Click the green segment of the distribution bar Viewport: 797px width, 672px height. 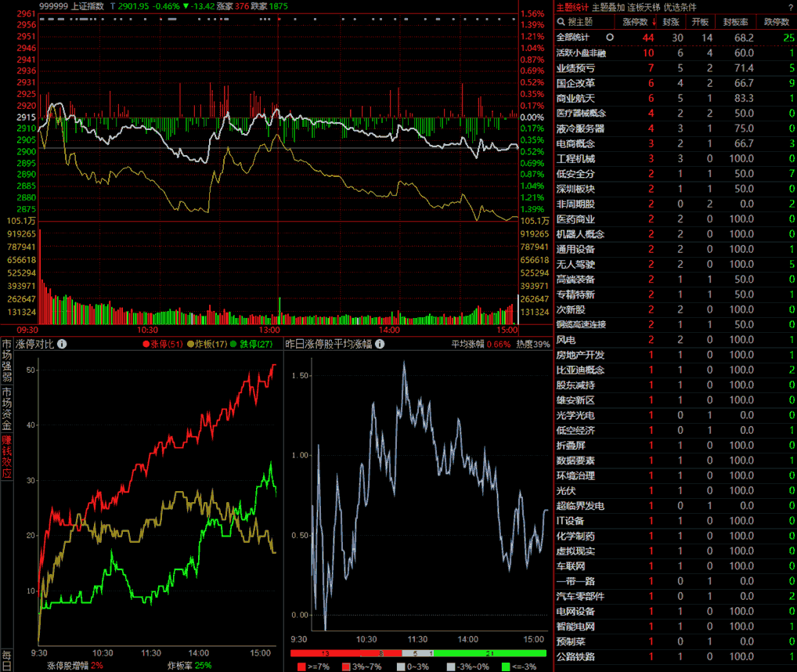(490, 653)
